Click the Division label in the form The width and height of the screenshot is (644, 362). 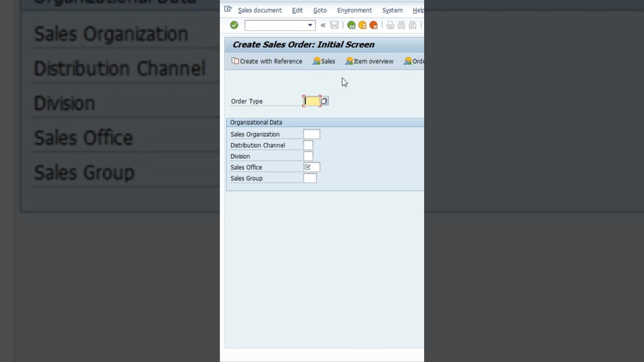pos(240,156)
